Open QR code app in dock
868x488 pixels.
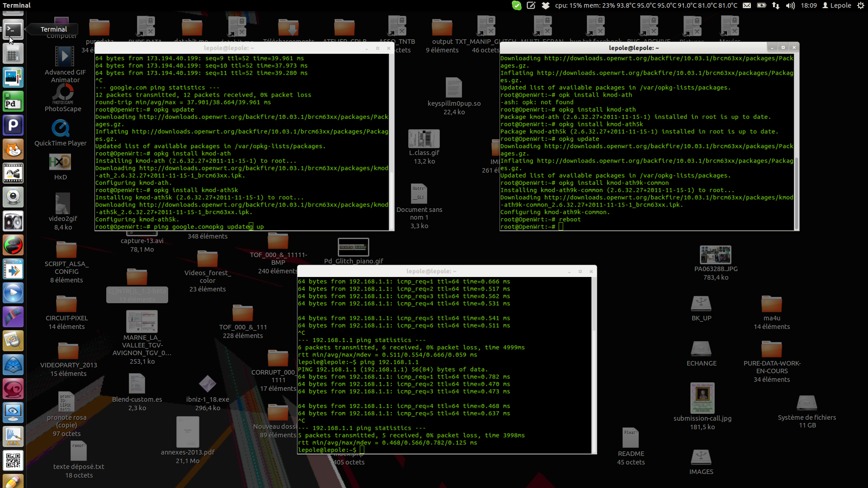pos(13,460)
